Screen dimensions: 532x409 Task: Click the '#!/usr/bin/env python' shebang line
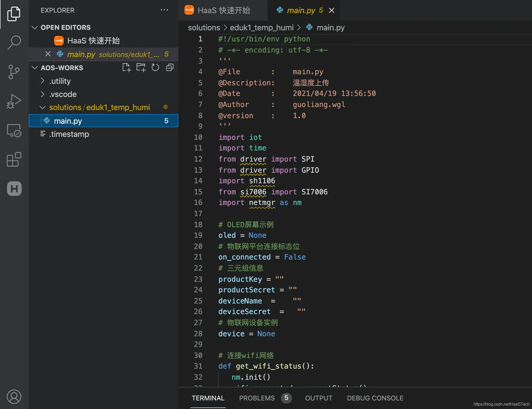[264, 39]
